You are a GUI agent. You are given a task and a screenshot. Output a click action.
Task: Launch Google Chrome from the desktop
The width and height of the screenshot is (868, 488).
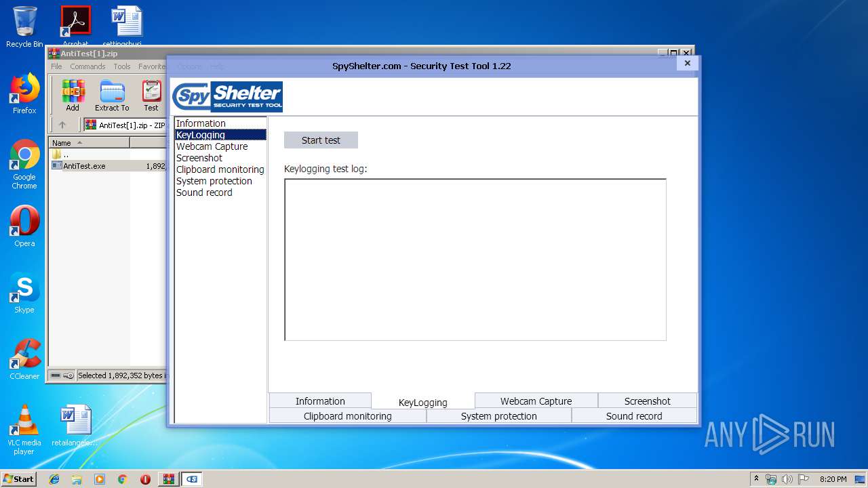click(24, 164)
